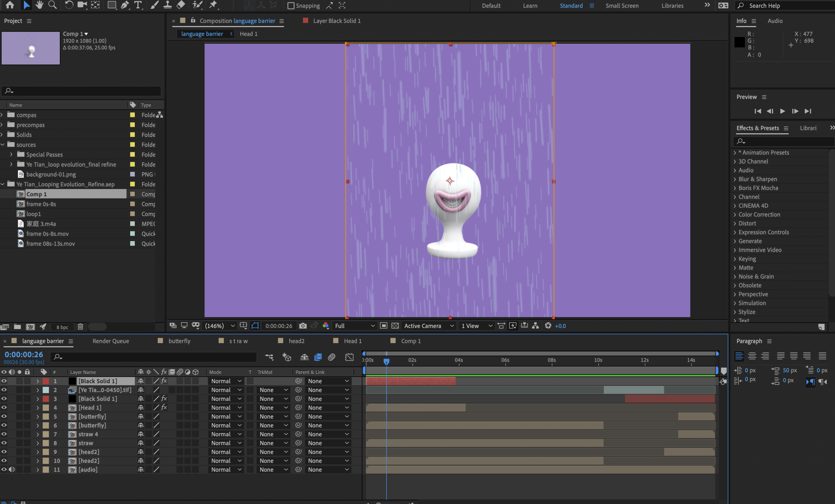Viewport: 835px width, 504px height.
Task: Open blending Mode dropdown for straw layer
Action: click(x=226, y=443)
